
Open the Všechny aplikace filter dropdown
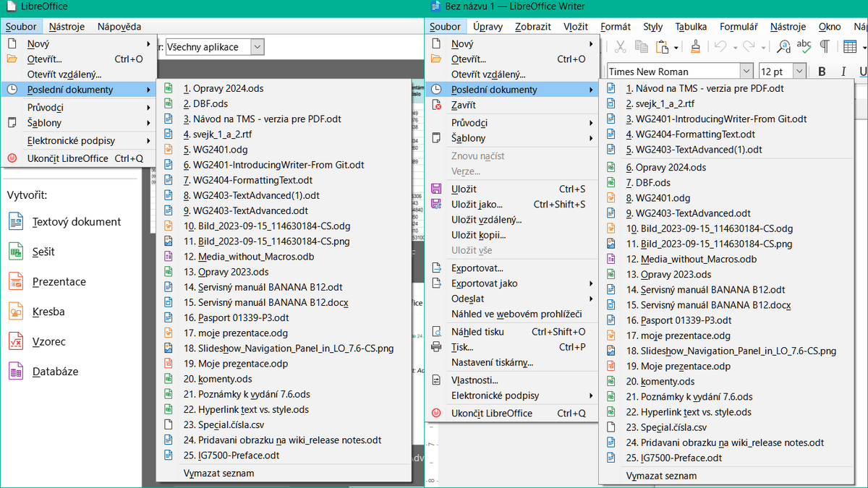pyautogui.click(x=258, y=47)
